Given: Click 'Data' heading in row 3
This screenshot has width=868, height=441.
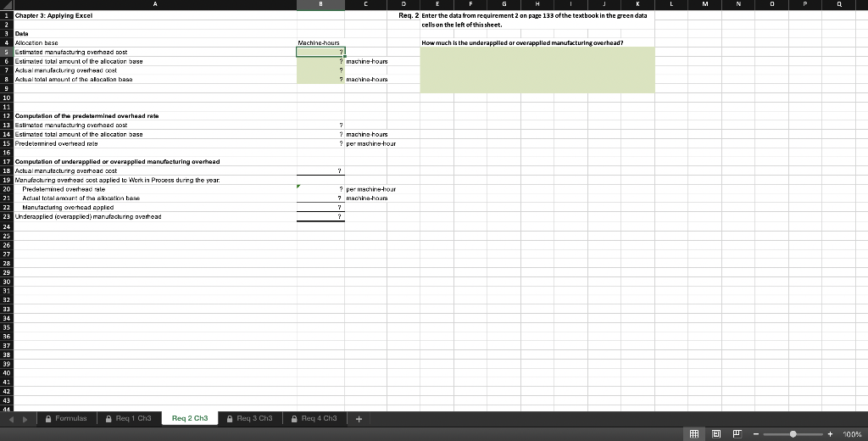Looking at the screenshot, I should click(x=21, y=34).
